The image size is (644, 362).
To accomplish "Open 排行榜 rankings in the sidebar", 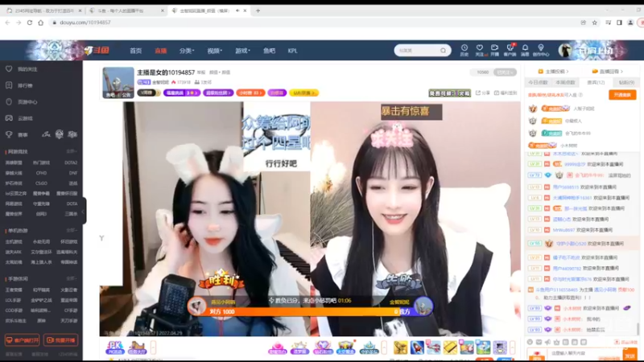I will coord(19,85).
